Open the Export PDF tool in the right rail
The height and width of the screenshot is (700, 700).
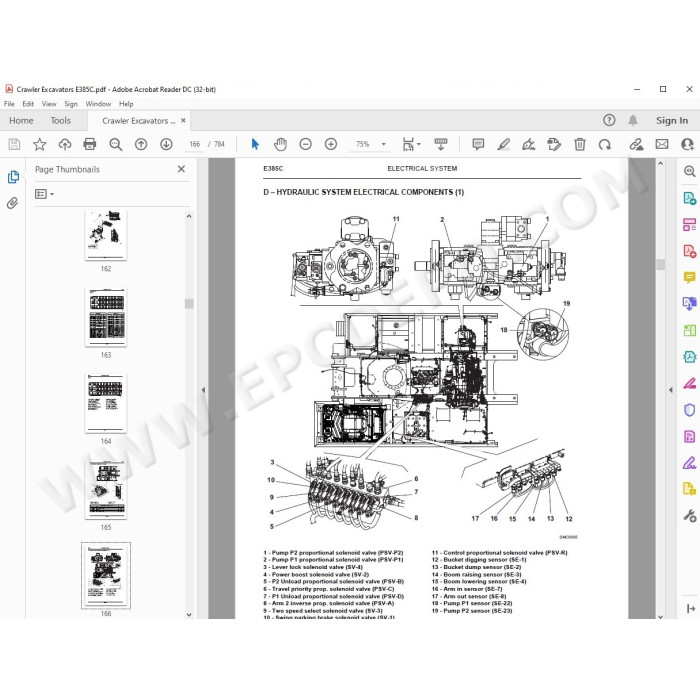[690, 198]
